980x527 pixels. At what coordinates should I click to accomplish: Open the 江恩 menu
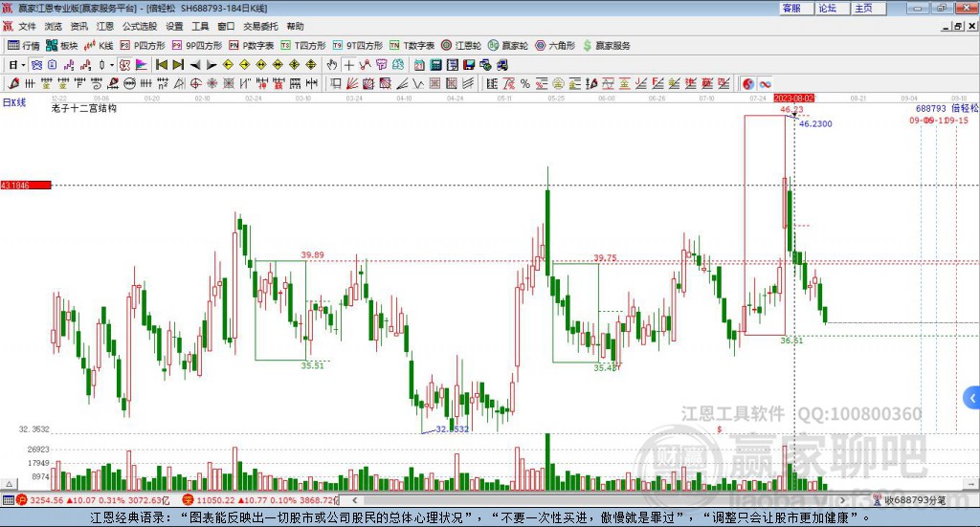point(105,26)
